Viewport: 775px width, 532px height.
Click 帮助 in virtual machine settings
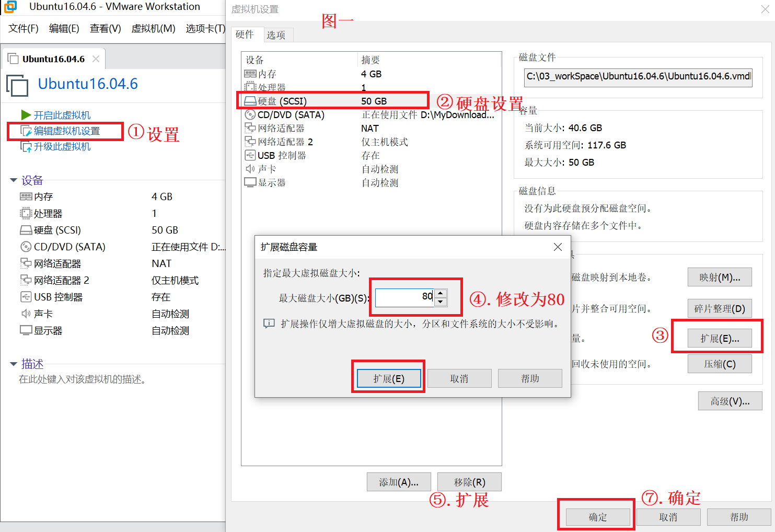pos(739,517)
